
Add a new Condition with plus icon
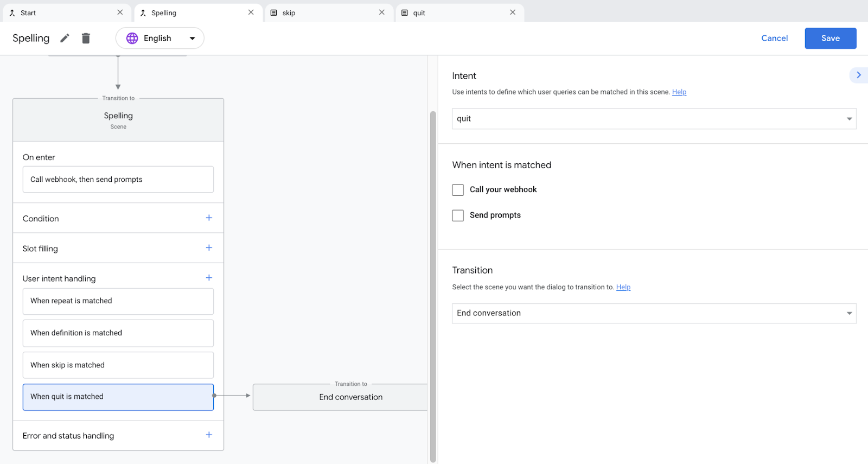(209, 218)
